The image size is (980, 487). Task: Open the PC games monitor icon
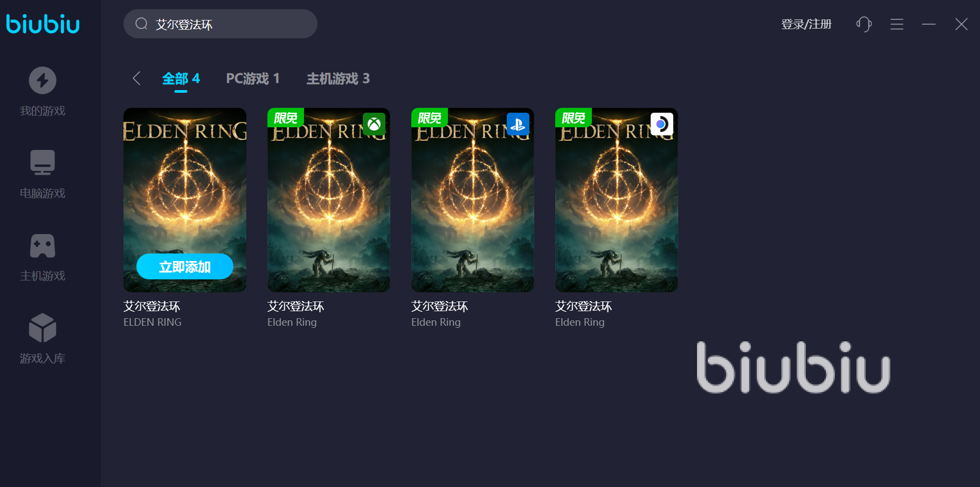pos(43,162)
